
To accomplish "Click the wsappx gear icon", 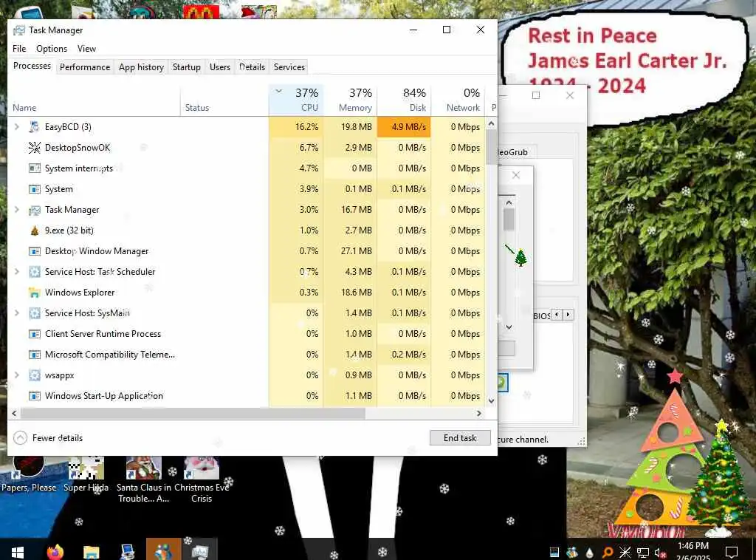I will point(34,375).
